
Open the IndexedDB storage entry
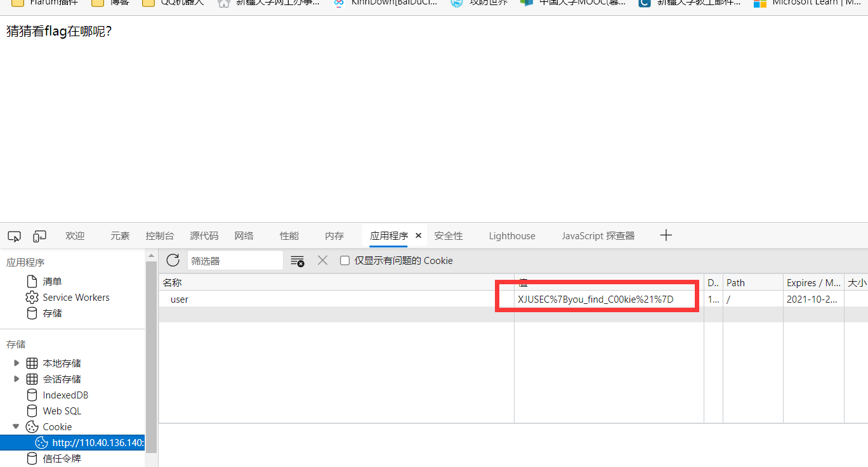(x=65, y=395)
